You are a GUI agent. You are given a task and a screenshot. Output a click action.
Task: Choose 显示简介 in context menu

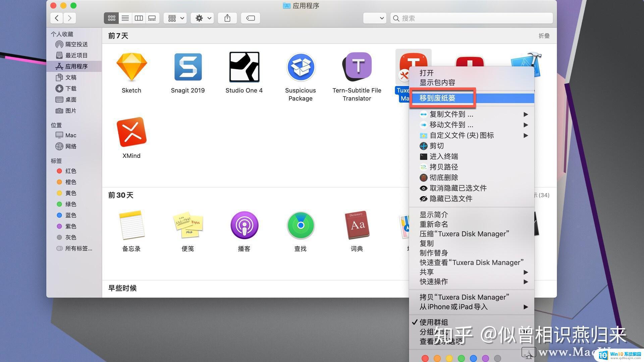pyautogui.click(x=472, y=215)
